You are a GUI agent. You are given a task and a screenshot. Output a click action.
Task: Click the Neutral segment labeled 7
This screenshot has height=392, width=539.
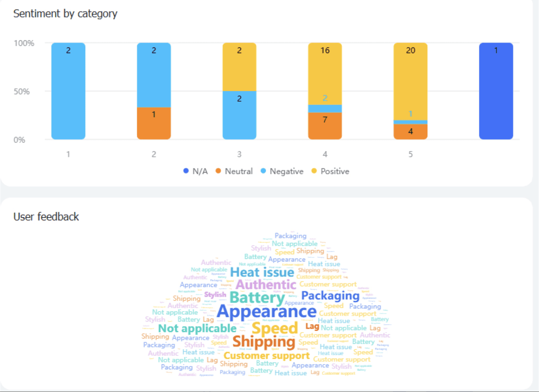click(325, 126)
